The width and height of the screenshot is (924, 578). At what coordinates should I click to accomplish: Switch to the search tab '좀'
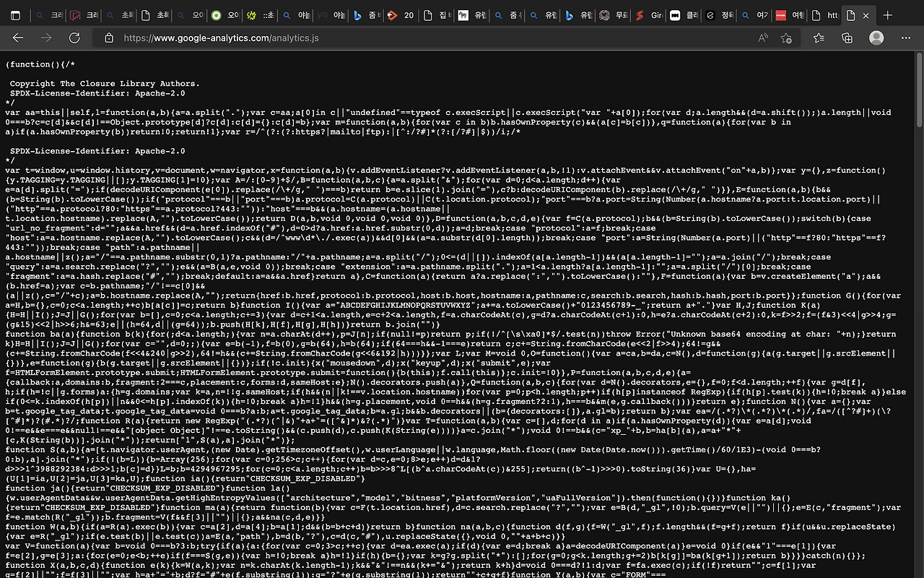(x=507, y=15)
